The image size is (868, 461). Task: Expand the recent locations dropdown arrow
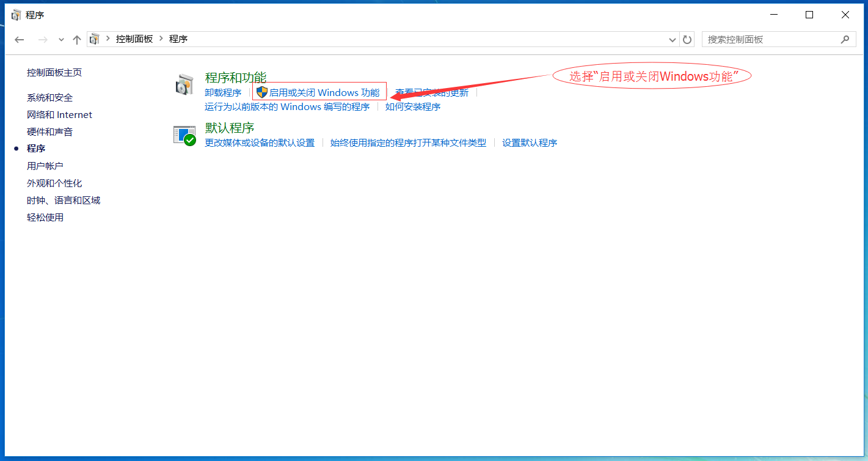61,39
